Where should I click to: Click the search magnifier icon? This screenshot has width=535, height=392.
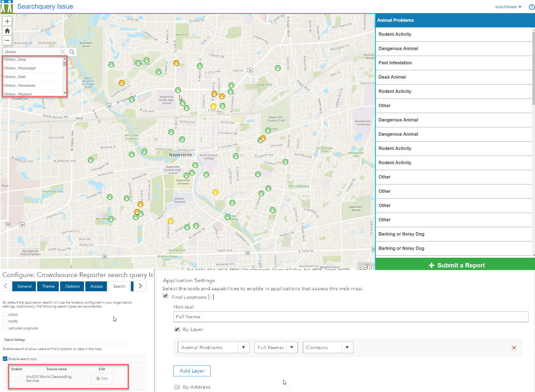pos(72,52)
